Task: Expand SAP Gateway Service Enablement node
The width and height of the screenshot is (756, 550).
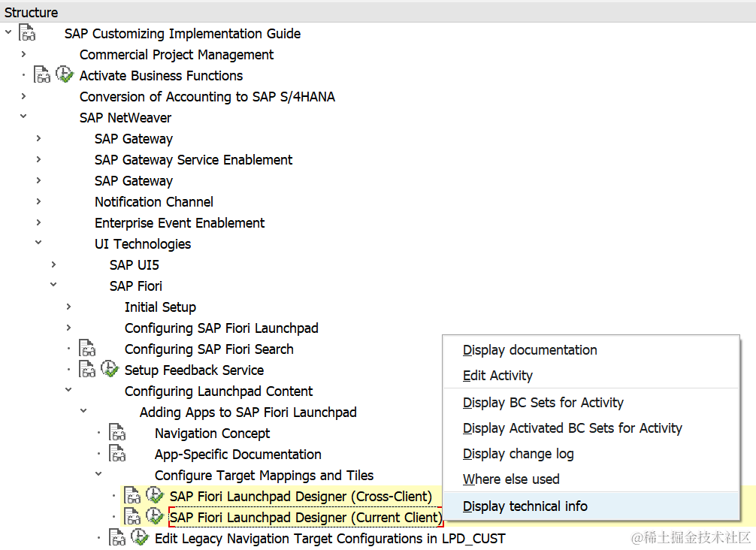Action: (38, 159)
